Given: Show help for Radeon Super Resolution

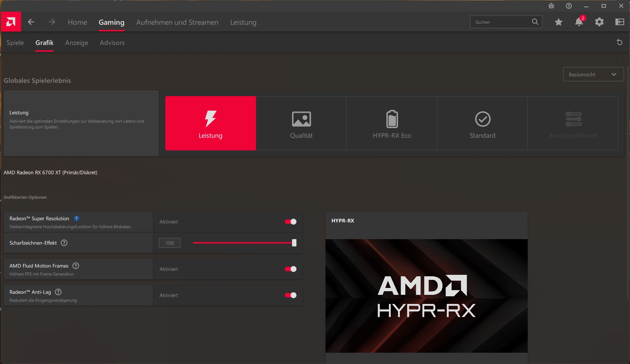Looking at the screenshot, I should 76,218.
